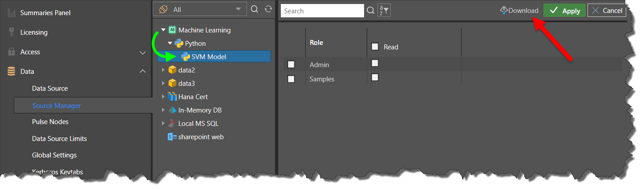The image size is (644, 189).
Task: Click the Download link
Action: tap(519, 11)
